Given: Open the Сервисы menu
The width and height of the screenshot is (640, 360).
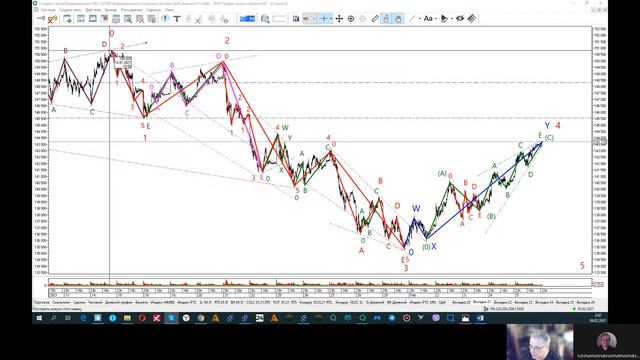Looking at the screenshot, I should 153,10.
